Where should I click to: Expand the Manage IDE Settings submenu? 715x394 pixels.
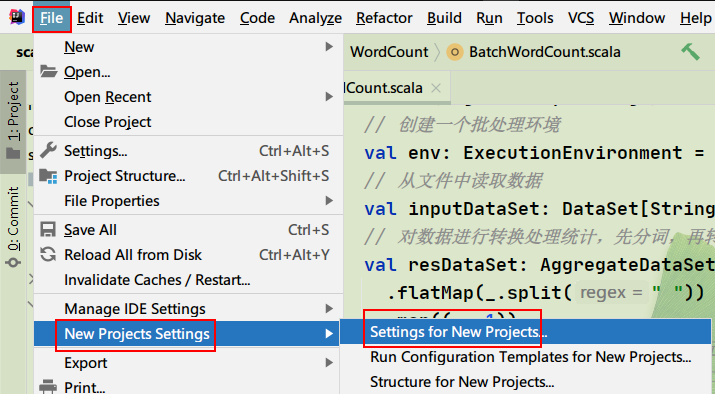click(328, 309)
